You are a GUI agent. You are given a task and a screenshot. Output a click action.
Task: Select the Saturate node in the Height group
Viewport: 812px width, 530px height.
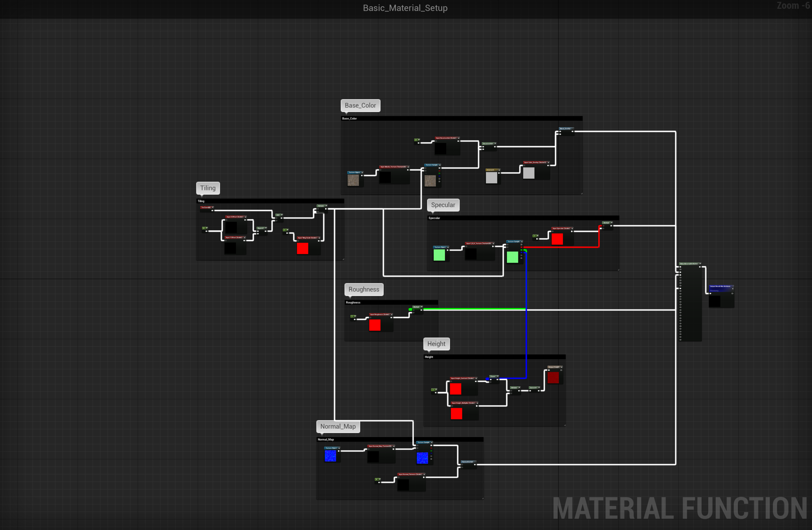pos(533,388)
